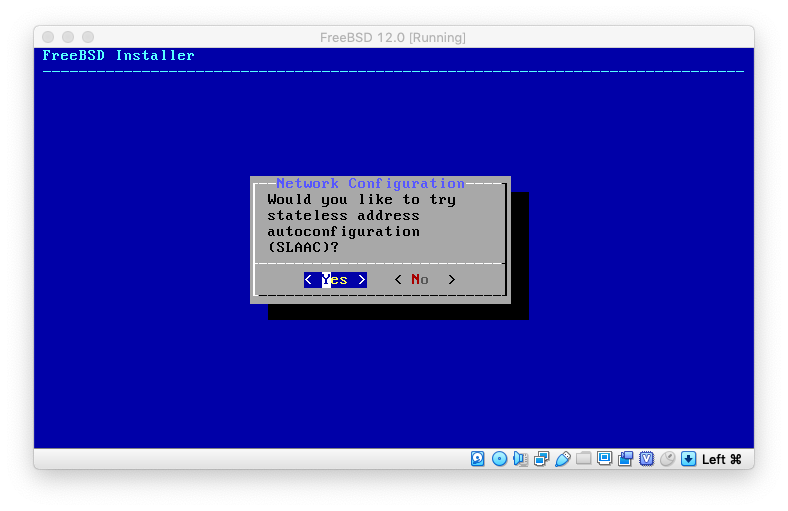The height and width of the screenshot is (511, 788).
Task: Click the display settings status icon
Action: 604,459
